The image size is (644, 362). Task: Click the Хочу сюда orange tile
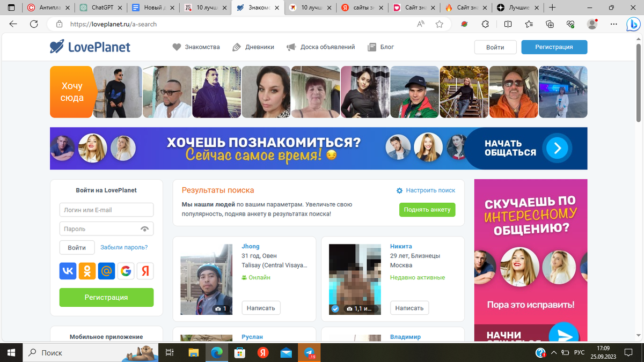(x=72, y=92)
